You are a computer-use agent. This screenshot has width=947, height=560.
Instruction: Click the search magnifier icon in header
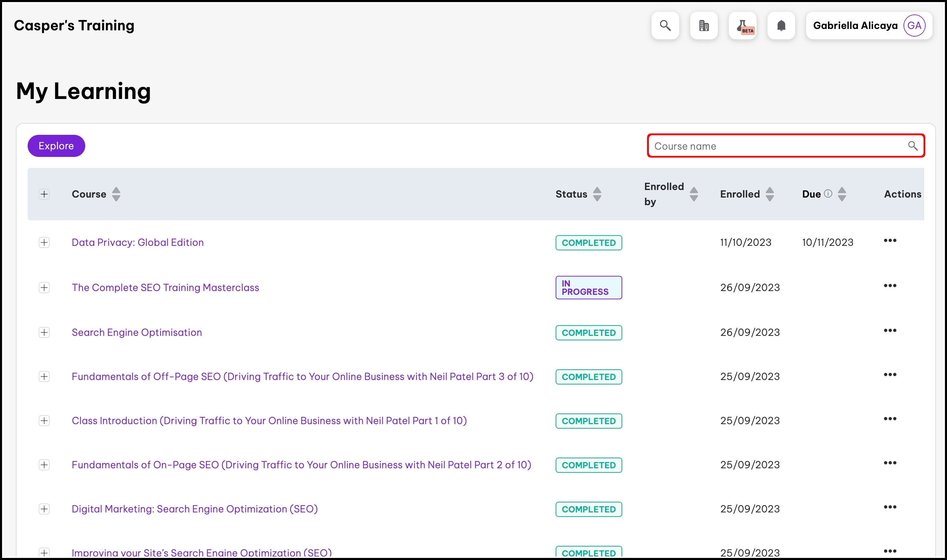coord(665,26)
